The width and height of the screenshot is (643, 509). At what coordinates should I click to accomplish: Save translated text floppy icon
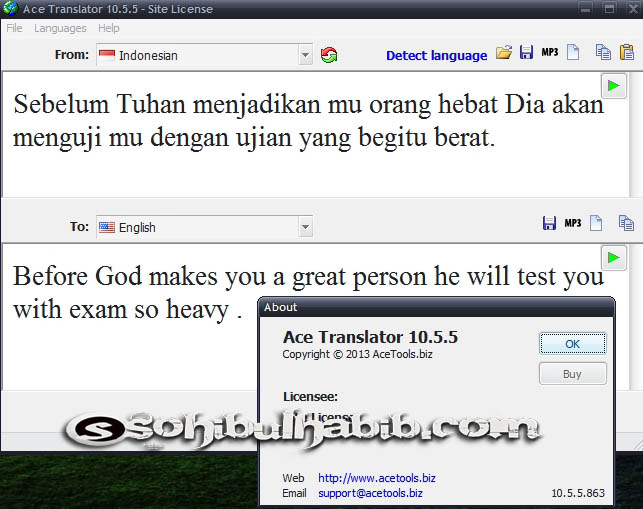click(x=549, y=223)
